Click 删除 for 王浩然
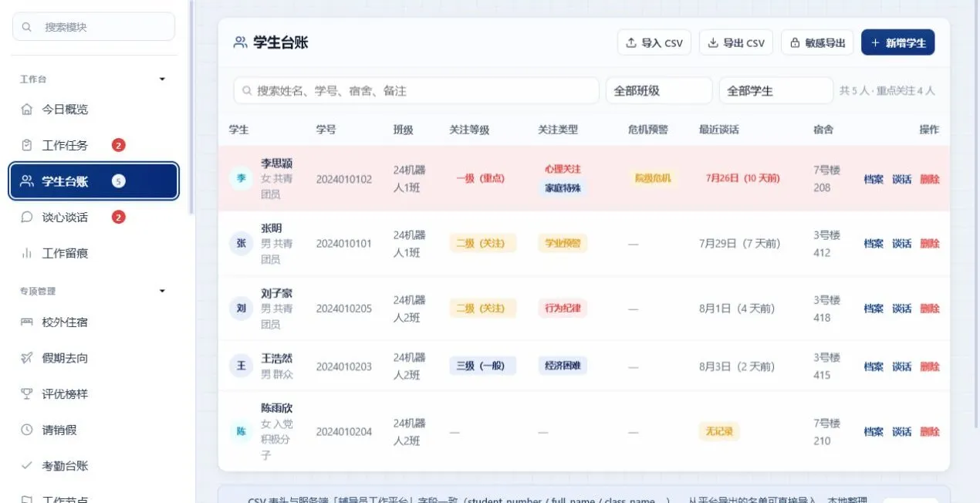Viewport: 980px width, 503px height. coord(930,366)
